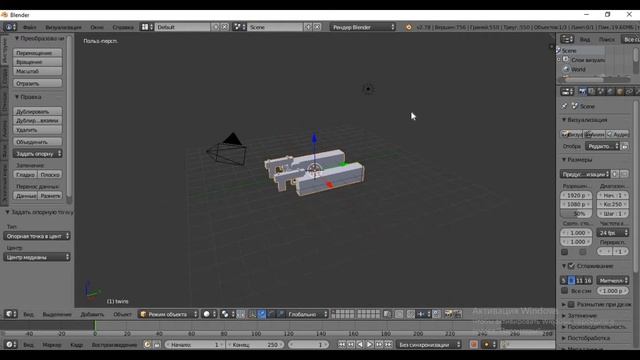
Task: Open the Визуализация menu in top bar
Action: pos(63,27)
